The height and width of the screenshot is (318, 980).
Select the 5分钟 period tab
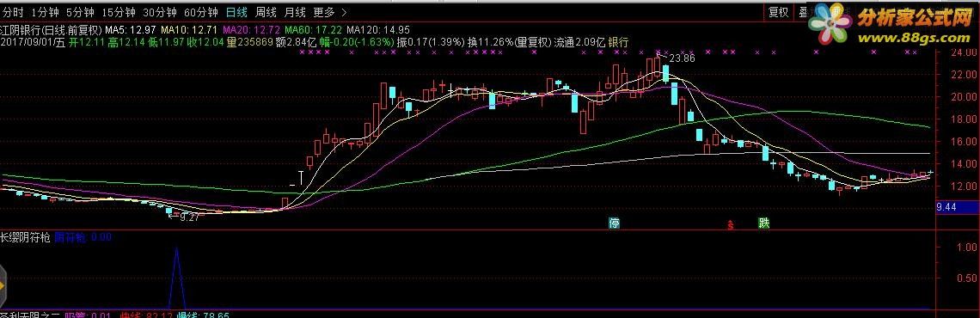click(x=80, y=12)
